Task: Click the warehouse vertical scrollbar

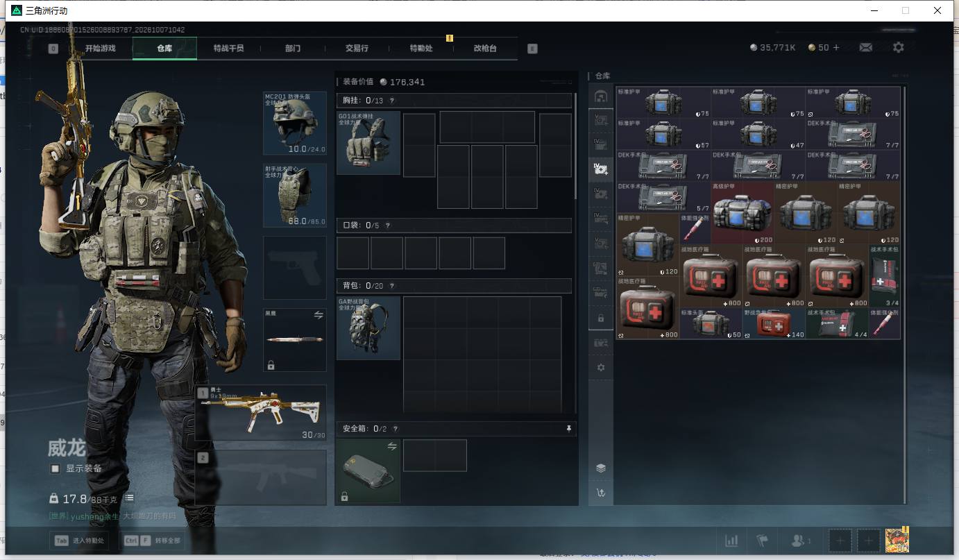Action: point(904,295)
